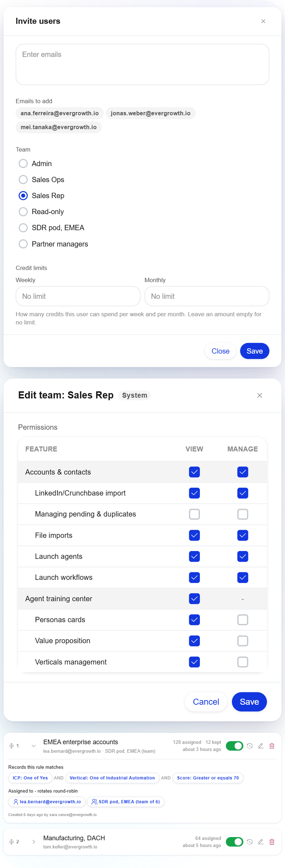Image resolution: width=285 pixels, height=868 pixels.
Task: Uncheck Manage for Launch agents
Action: tap(243, 556)
